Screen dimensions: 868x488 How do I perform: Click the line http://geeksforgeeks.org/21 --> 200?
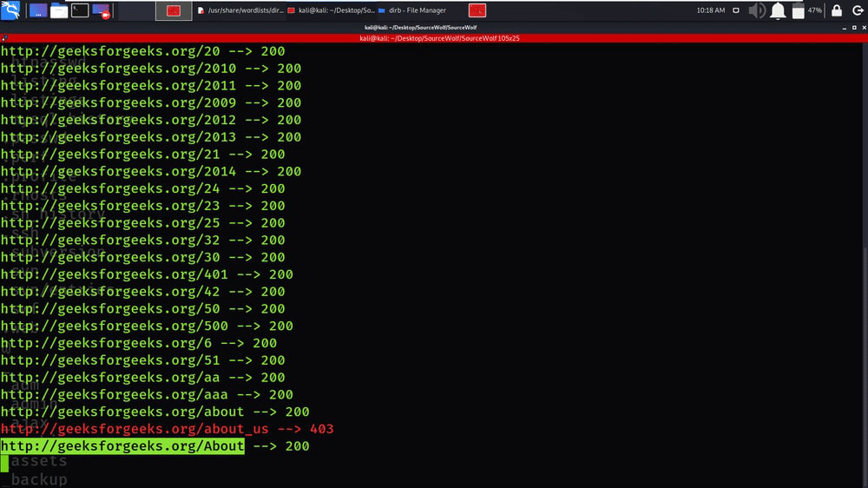pyautogui.click(x=143, y=154)
